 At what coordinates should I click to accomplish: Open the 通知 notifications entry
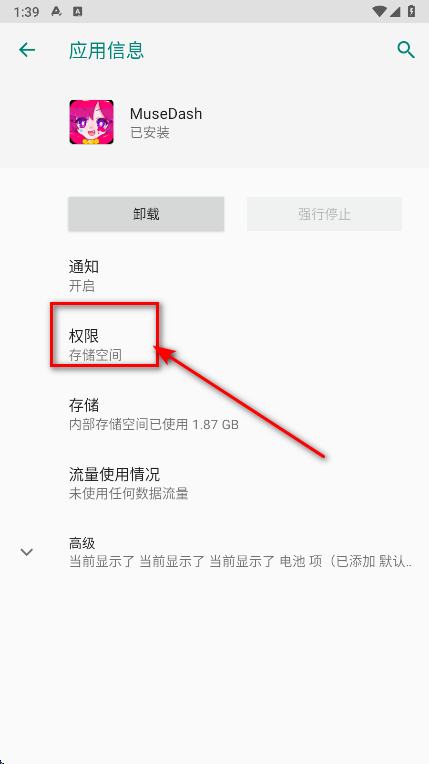click(214, 276)
